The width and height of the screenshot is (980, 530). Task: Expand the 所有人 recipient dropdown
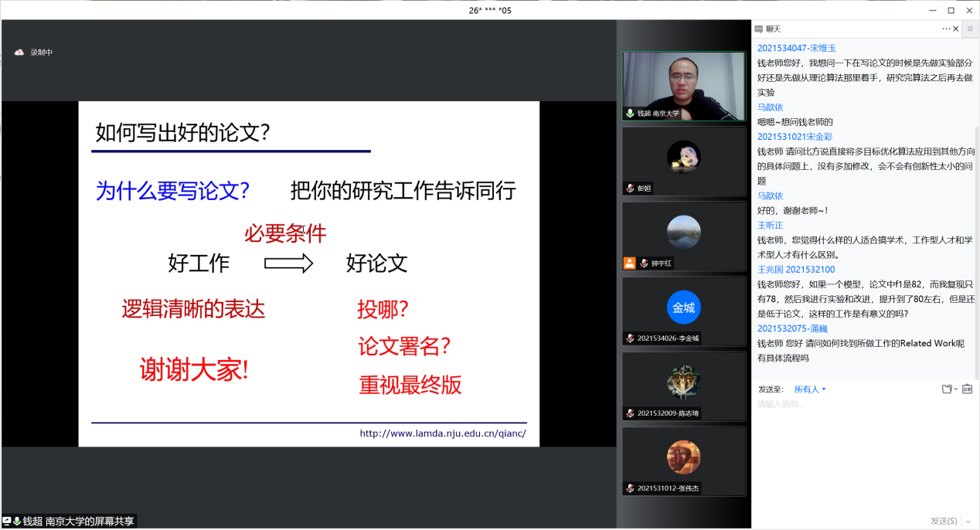click(x=811, y=389)
